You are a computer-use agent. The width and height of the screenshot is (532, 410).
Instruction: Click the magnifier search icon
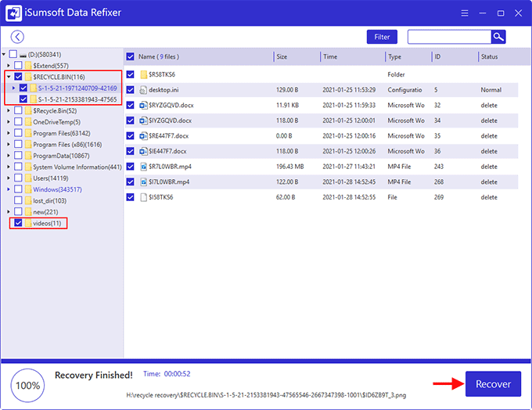pyautogui.click(x=498, y=37)
